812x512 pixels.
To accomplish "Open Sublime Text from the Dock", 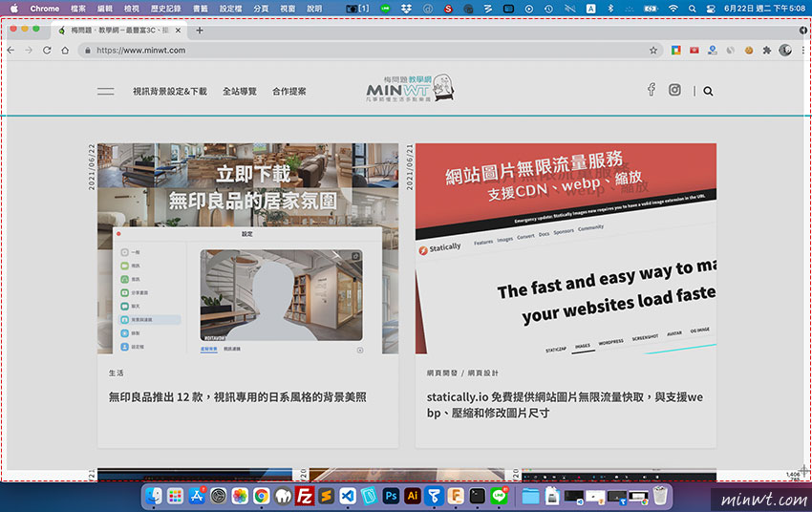I will pos(327,496).
